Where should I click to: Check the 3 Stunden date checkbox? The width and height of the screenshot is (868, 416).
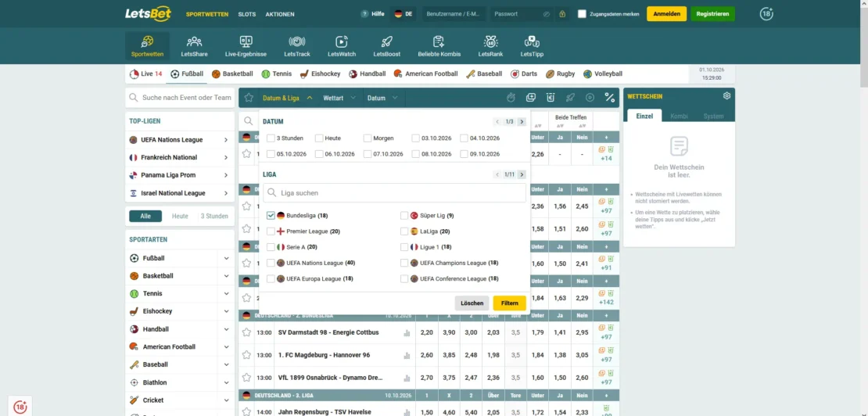271,138
